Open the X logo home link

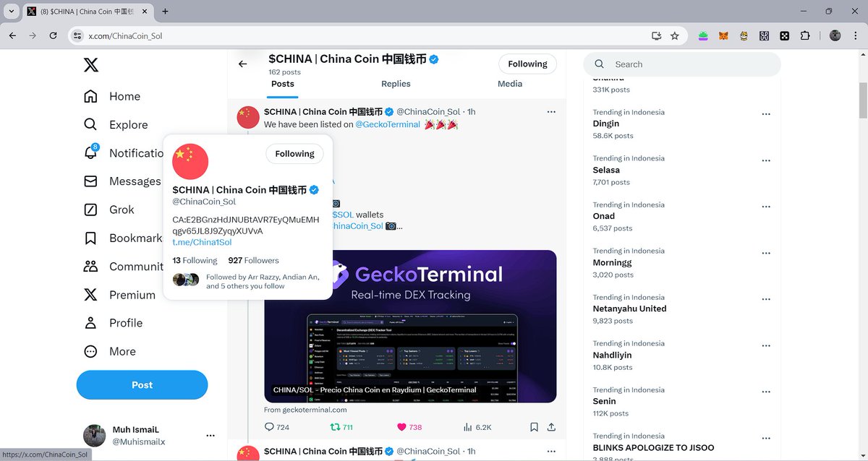click(91, 65)
